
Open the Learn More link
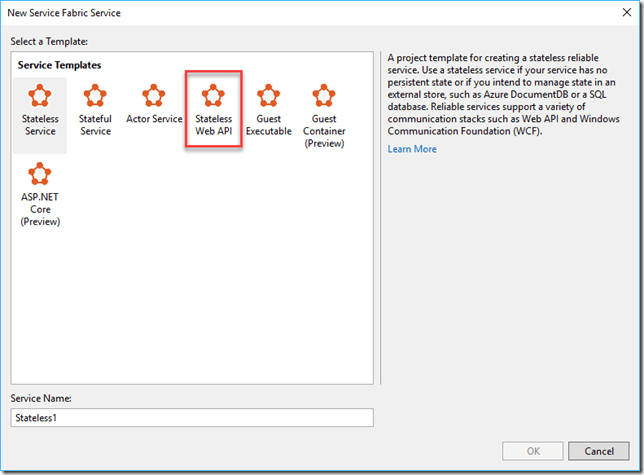(412, 149)
